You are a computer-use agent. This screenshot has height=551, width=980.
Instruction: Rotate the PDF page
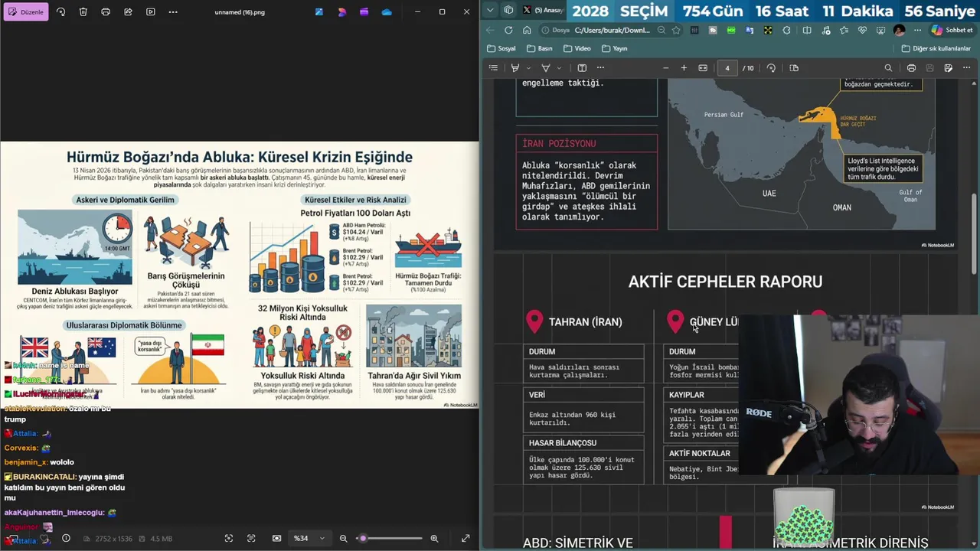coord(771,68)
